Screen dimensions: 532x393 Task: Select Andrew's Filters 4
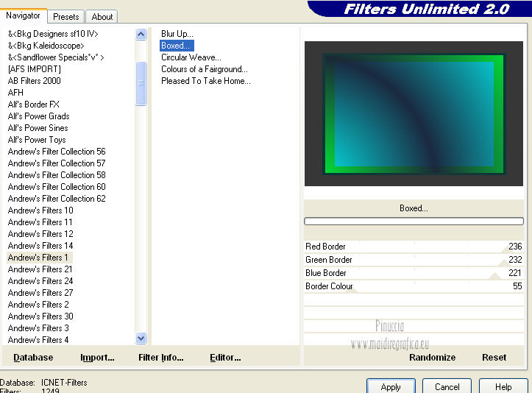38,340
